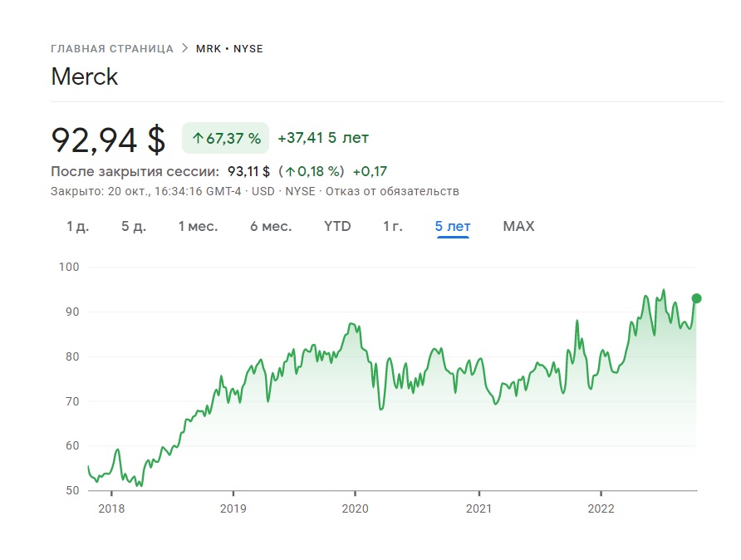The width and height of the screenshot is (741, 560).
Task: Click the 50 y-axis label
Action: pyautogui.click(x=72, y=490)
